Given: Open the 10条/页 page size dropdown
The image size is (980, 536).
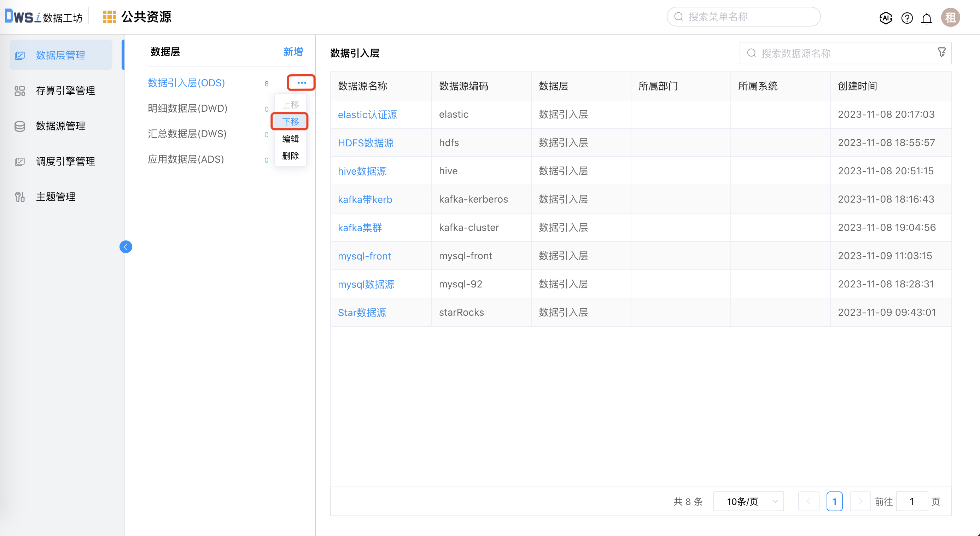Looking at the screenshot, I should (748, 501).
